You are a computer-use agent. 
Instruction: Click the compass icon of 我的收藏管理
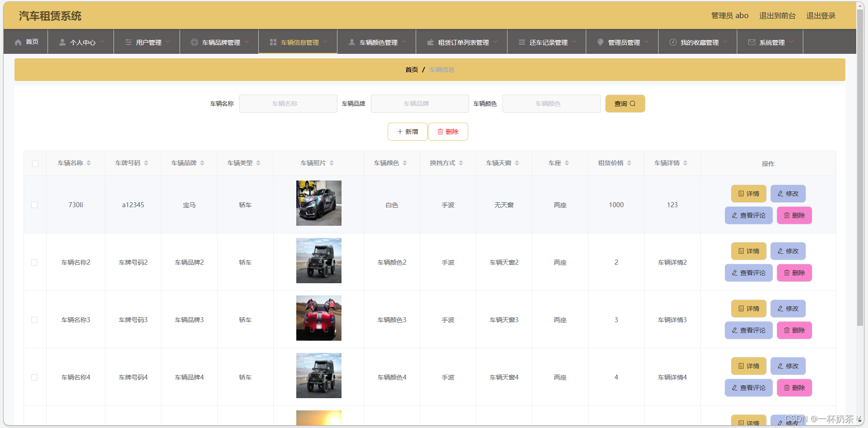coord(673,42)
